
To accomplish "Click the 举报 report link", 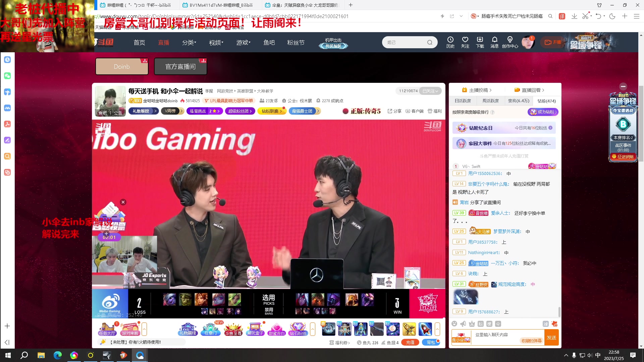I will click(209, 91).
